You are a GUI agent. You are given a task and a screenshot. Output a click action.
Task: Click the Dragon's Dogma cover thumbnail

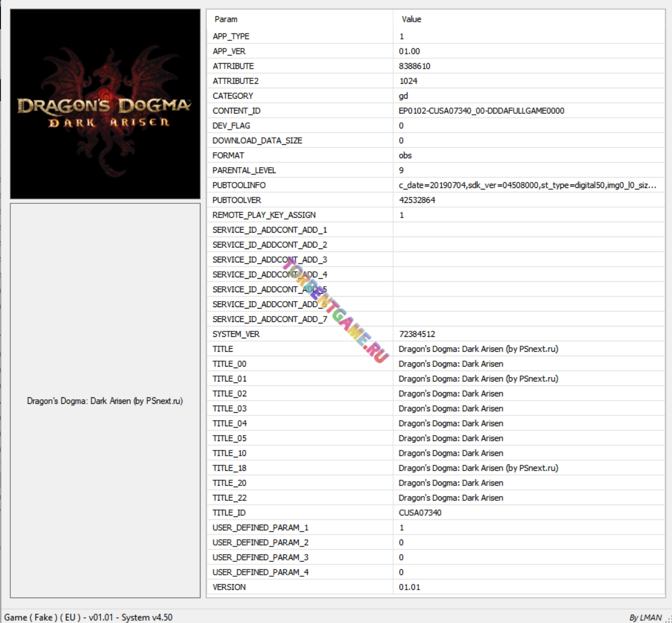point(105,104)
